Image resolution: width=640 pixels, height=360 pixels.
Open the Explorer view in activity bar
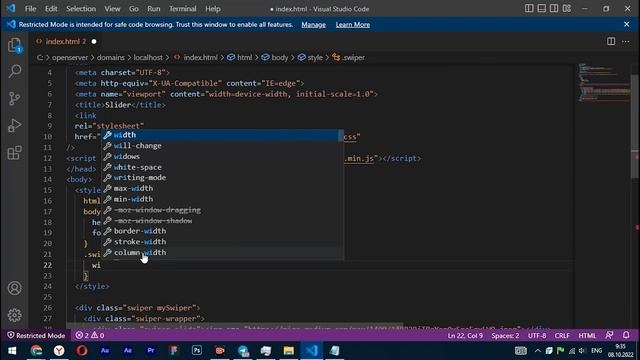[15, 45]
